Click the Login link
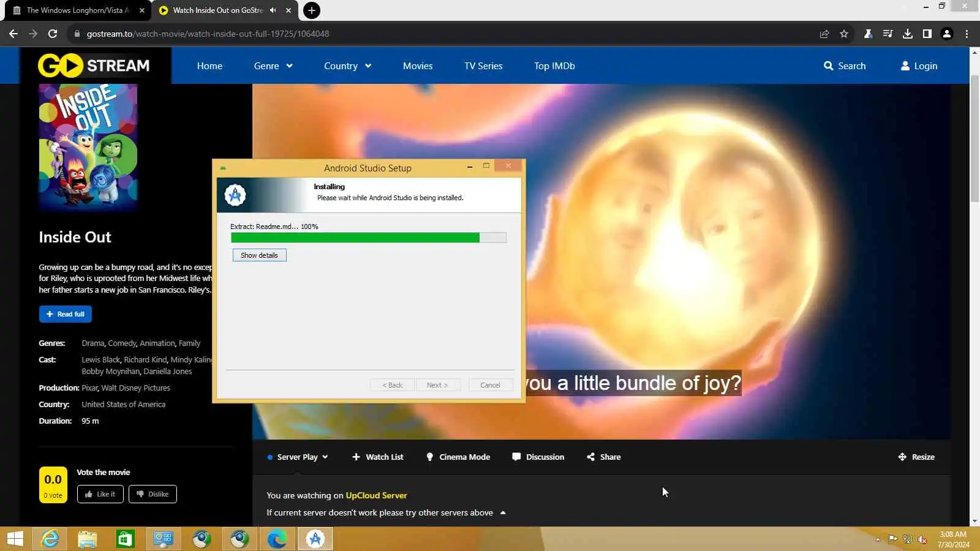Image resolution: width=980 pixels, height=551 pixels. tap(919, 66)
